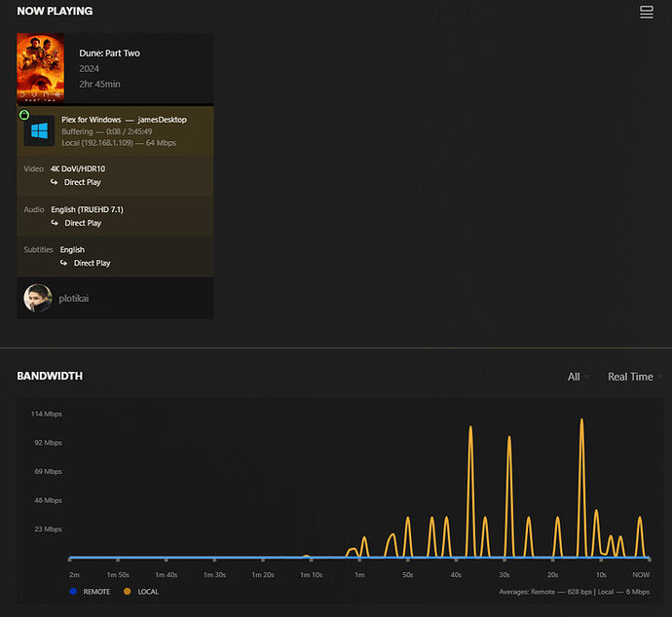Image resolution: width=672 pixels, height=617 pixels.
Task: Open the Real Time range dropdown
Action: pyautogui.click(x=635, y=377)
